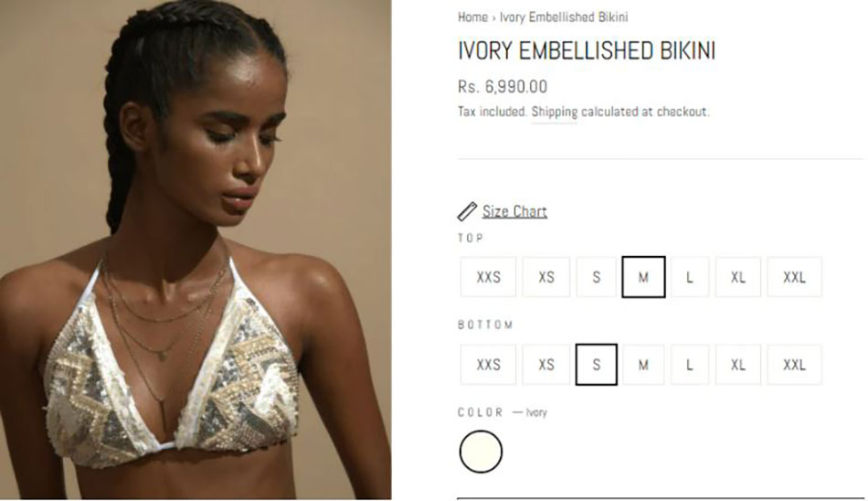868x501 pixels.
Task: Go to Home in the breadcrumb
Action: 472,17
